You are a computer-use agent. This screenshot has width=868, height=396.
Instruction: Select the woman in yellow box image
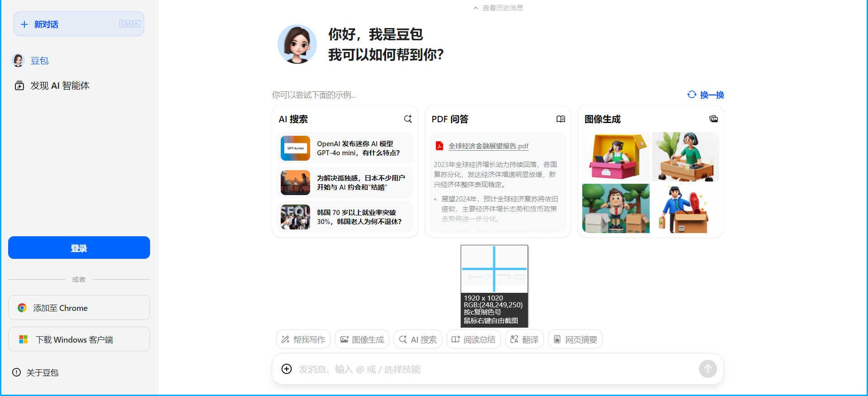[616, 157]
